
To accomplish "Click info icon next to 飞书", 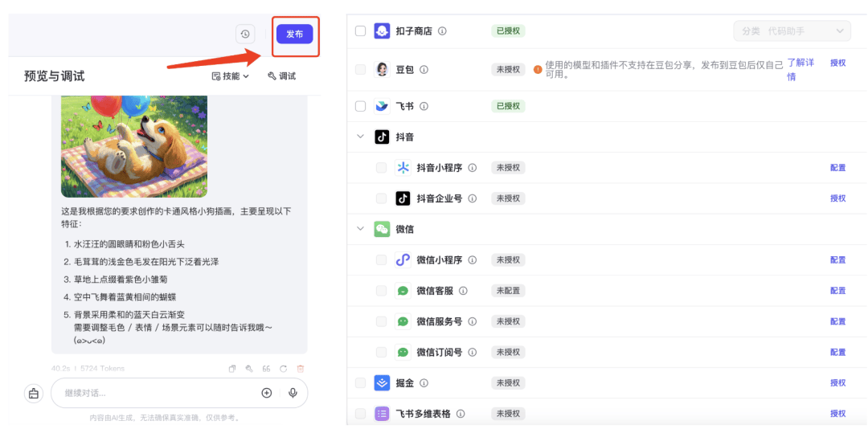I will [x=424, y=106].
